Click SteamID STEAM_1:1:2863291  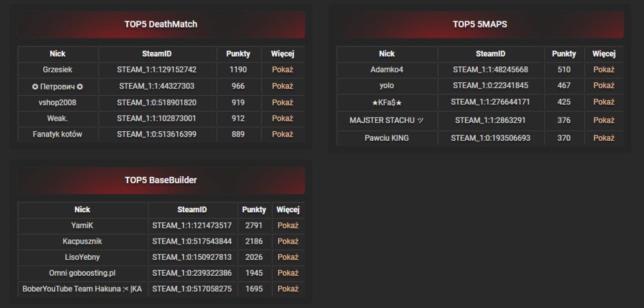(x=491, y=120)
